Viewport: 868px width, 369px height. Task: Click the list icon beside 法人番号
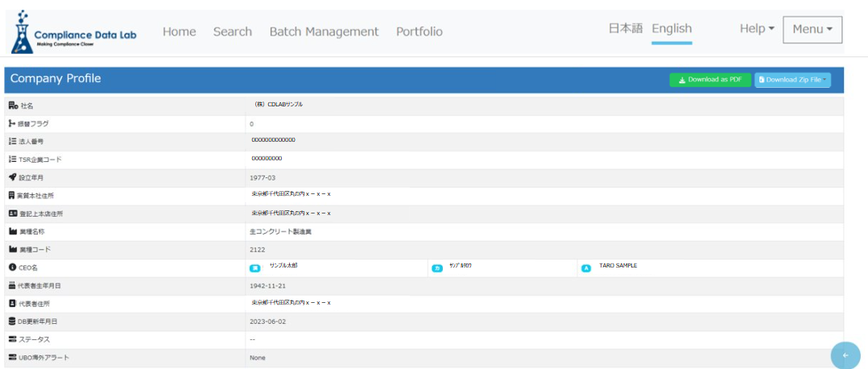click(x=13, y=141)
